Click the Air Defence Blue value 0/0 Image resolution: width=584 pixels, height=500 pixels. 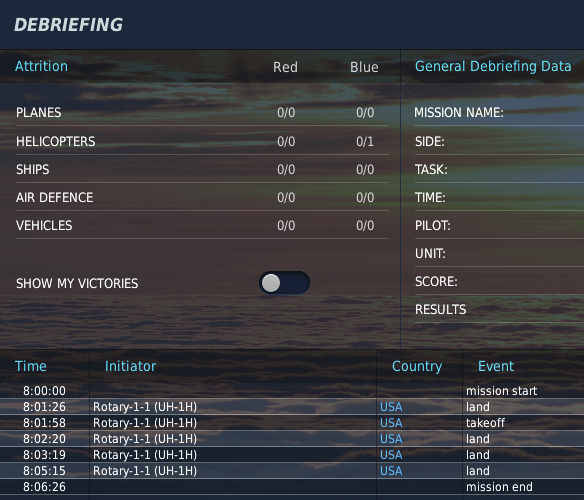click(365, 197)
